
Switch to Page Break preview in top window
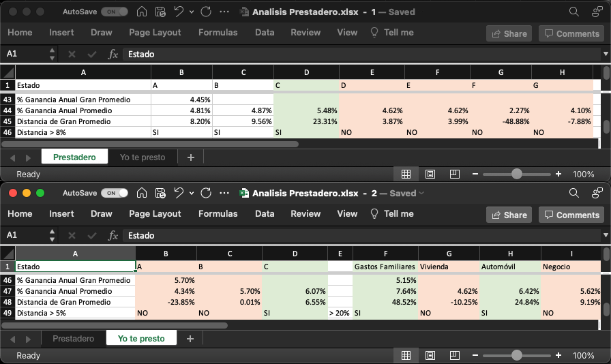point(454,175)
